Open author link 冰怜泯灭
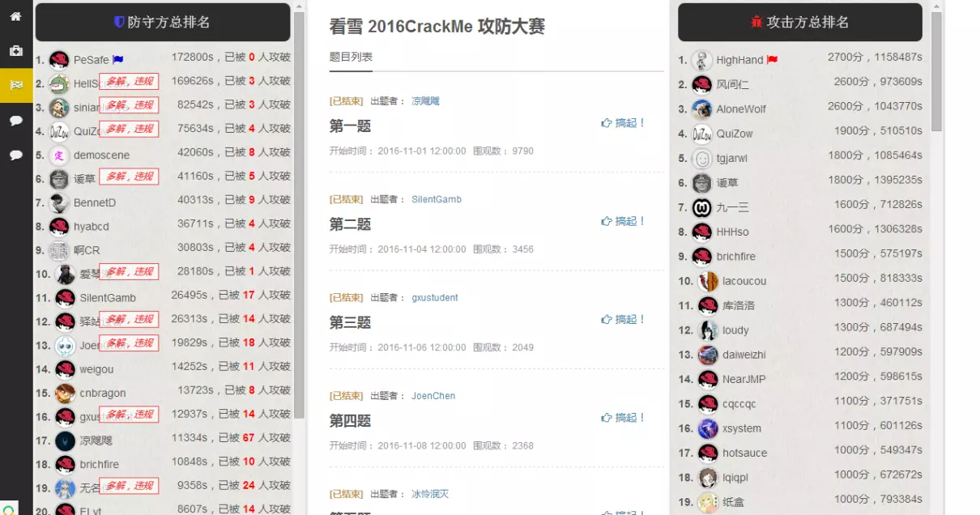This screenshot has width=980, height=515. pos(430,494)
